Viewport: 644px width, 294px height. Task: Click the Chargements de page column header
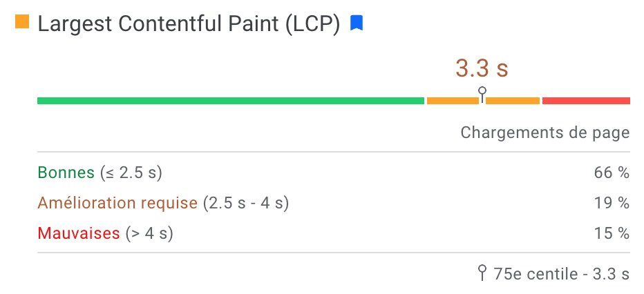pyautogui.click(x=545, y=133)
